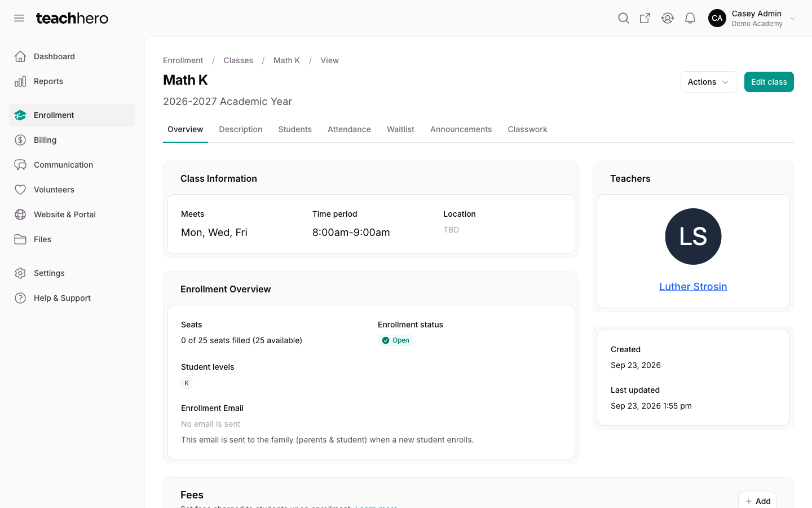Screen dimensions: 812x508
Task: Open Settings in sidebar
Action: click(x=72, y=273)
